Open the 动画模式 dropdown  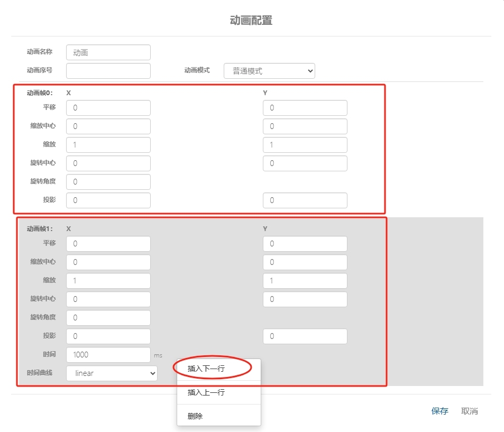click(269, 71)
